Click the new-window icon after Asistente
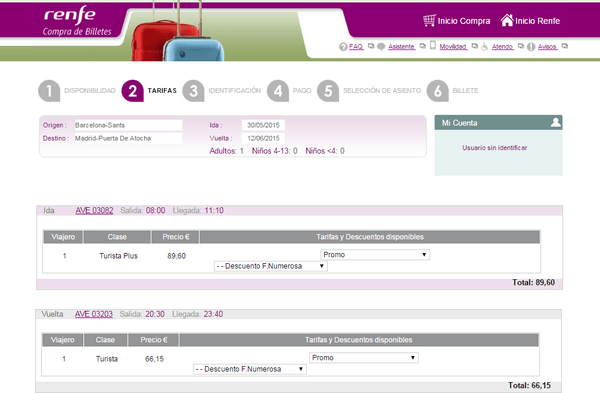The width and height of the screenshot is (600, 393). (422, 46)
